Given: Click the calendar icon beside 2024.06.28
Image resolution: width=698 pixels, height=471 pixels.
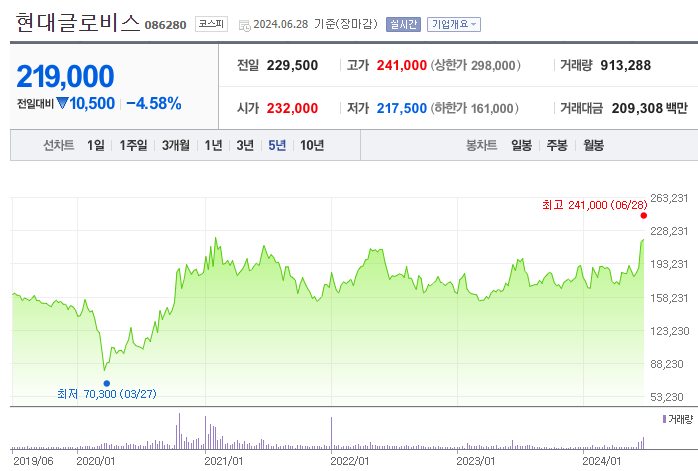Looking at the screenshot, I should tap(244, 25).
